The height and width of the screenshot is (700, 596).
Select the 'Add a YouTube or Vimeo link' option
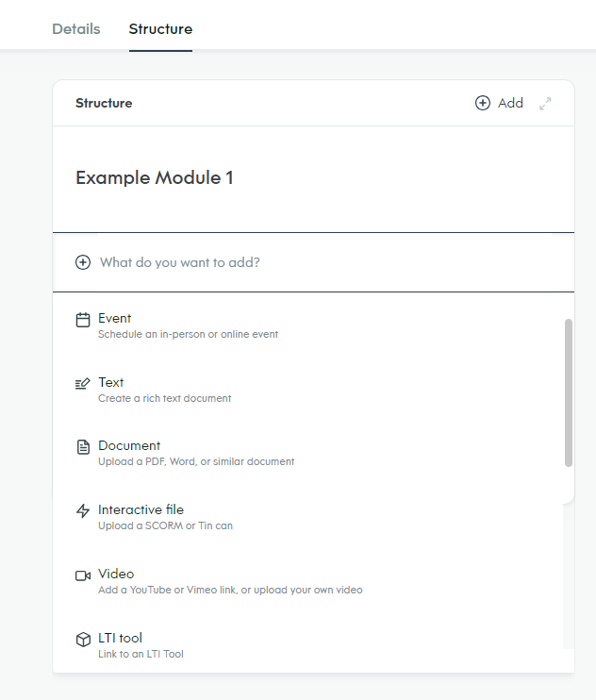point(230,590)
